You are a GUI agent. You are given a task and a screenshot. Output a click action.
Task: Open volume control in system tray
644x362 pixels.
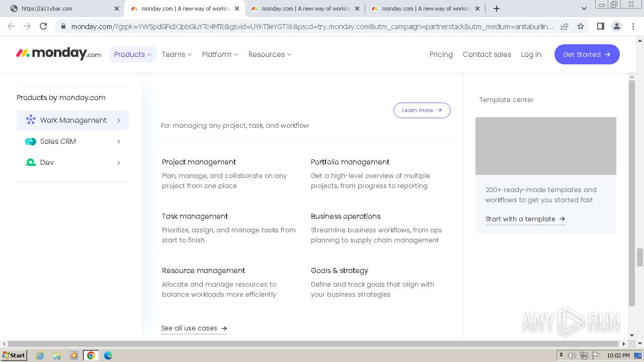click(x=572, y=355)
